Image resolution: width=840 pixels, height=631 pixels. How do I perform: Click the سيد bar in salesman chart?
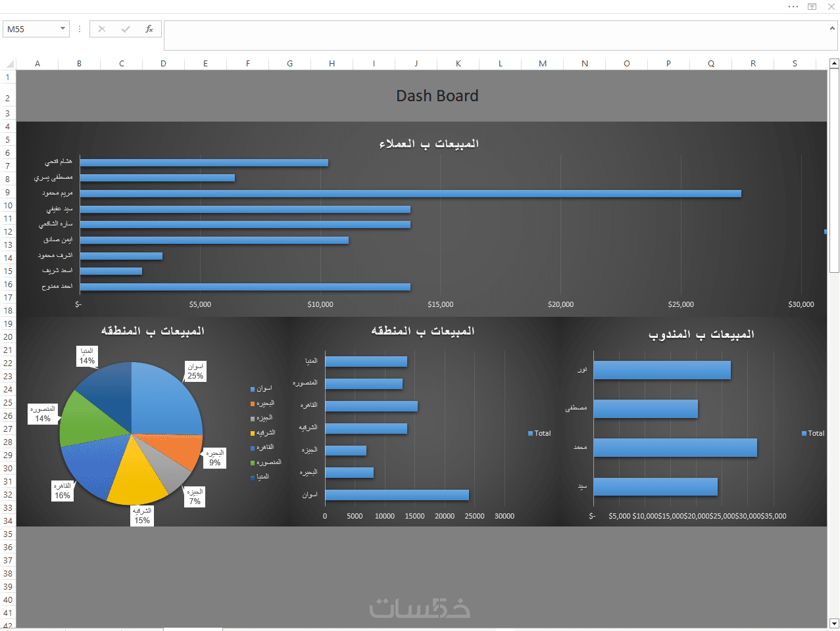click(656, 487)
